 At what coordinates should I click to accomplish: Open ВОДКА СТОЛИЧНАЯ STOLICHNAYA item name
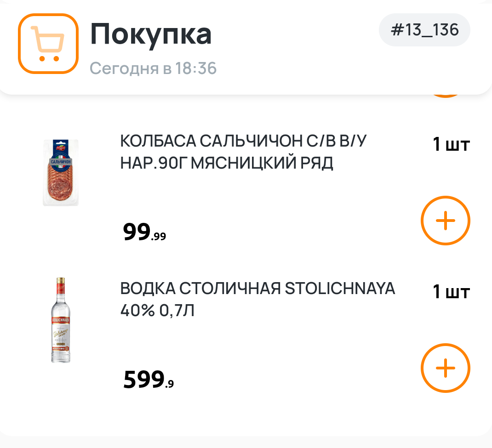click(257, 289)
